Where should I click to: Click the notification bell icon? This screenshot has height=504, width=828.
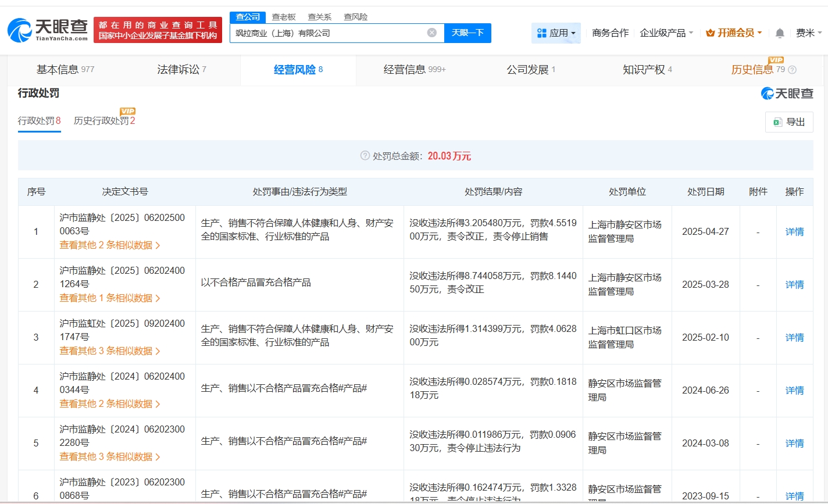coord(779,33)
